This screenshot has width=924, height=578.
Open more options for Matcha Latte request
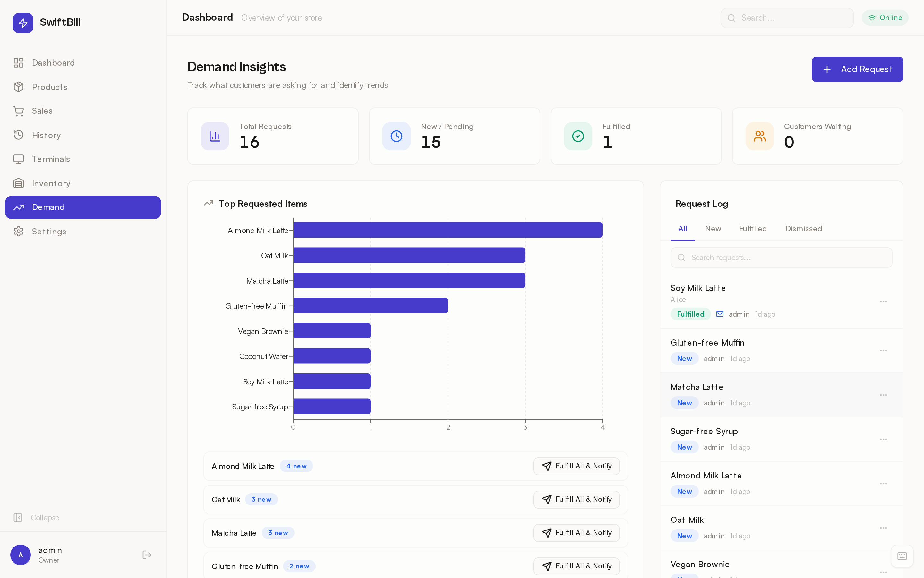click(x=883, y=395)
